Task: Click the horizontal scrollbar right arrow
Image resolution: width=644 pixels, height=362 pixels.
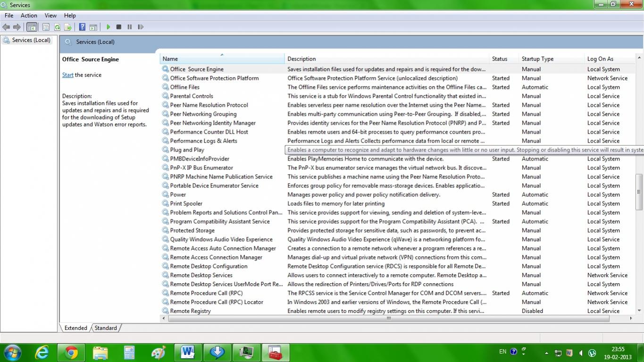Action: tap(631, 319)
